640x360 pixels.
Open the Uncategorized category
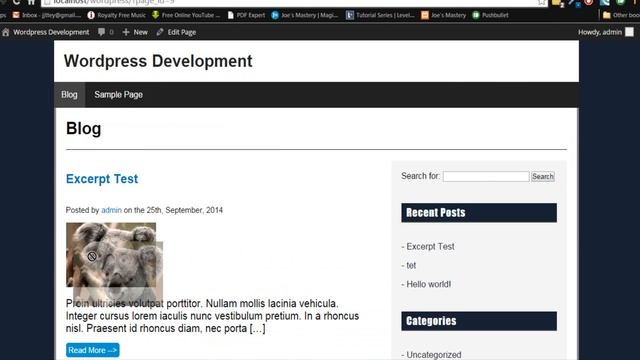point(434,355)
